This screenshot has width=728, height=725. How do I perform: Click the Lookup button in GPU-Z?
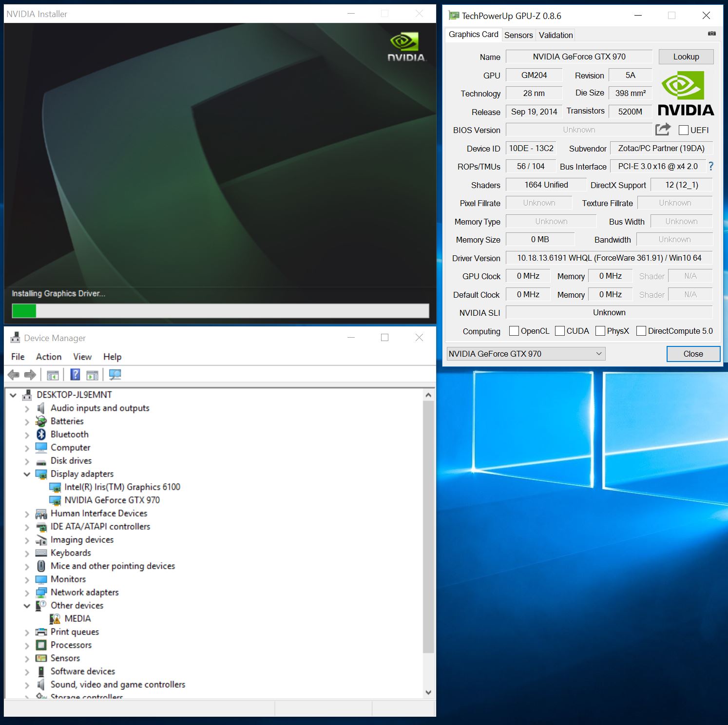click(686, 57)
